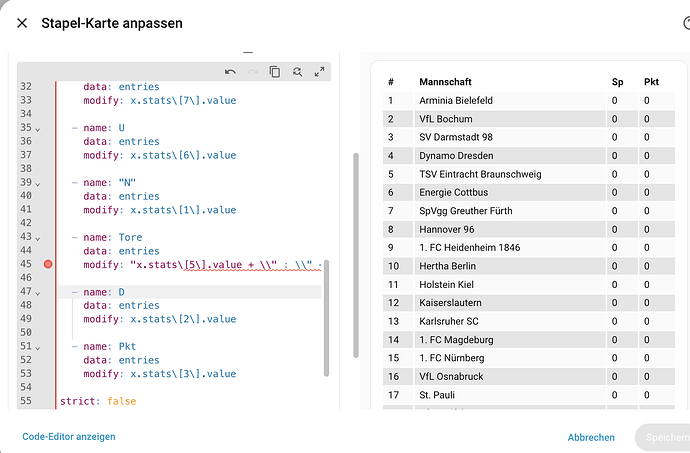This screenshot has width=690, height=453.
Task: Click the 'name: D' line
Action: click(x=98, y=292)
